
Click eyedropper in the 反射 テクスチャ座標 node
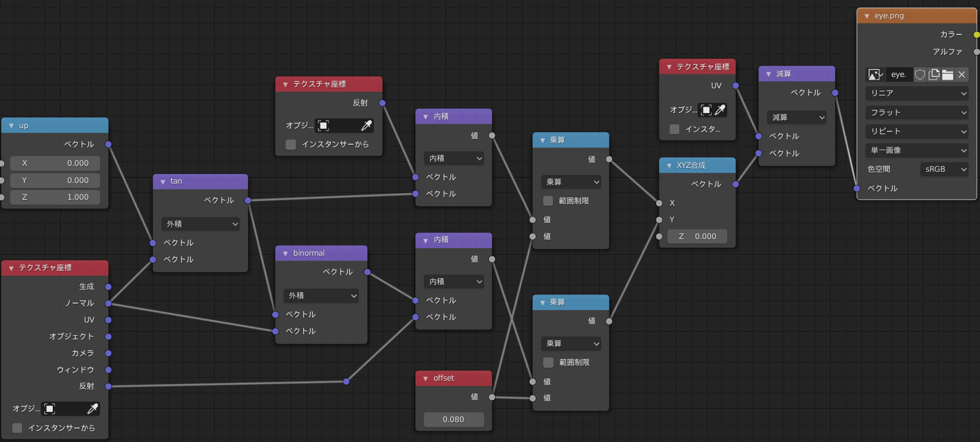point(366,125)
